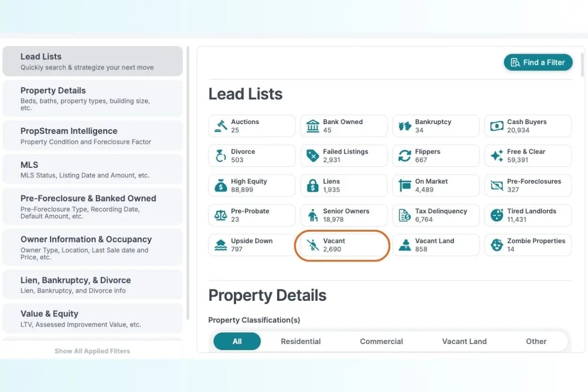Image resolution: width=588 pixels, height=392 pixels.
Task: Select Vacant Land property classification
Action: click(x=464, y=342)
